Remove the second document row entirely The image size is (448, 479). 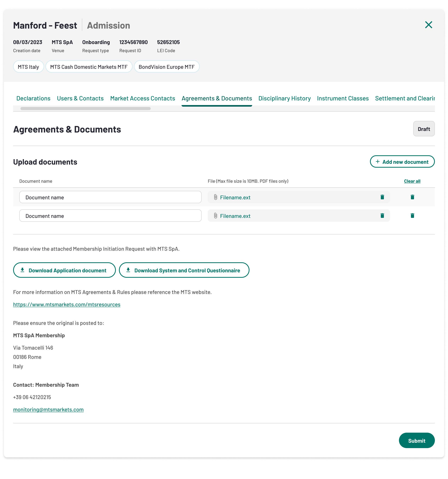(x=412, y=216)
